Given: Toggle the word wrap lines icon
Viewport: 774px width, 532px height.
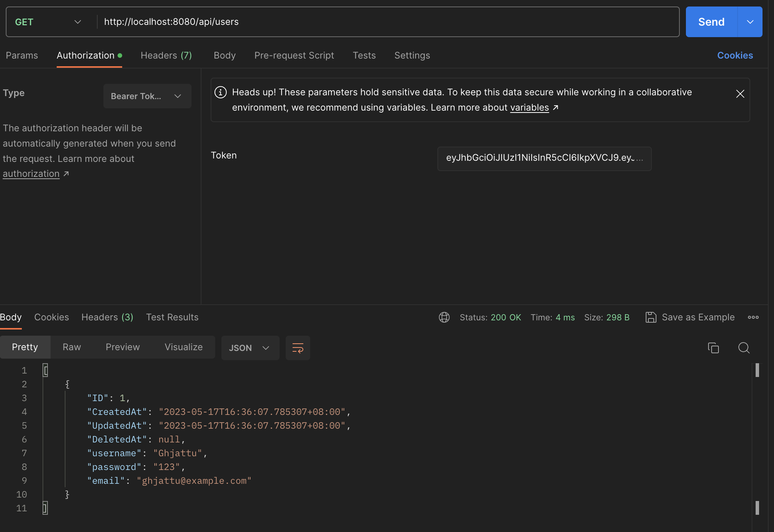Looking at the screenshot, I should point(298,348).
